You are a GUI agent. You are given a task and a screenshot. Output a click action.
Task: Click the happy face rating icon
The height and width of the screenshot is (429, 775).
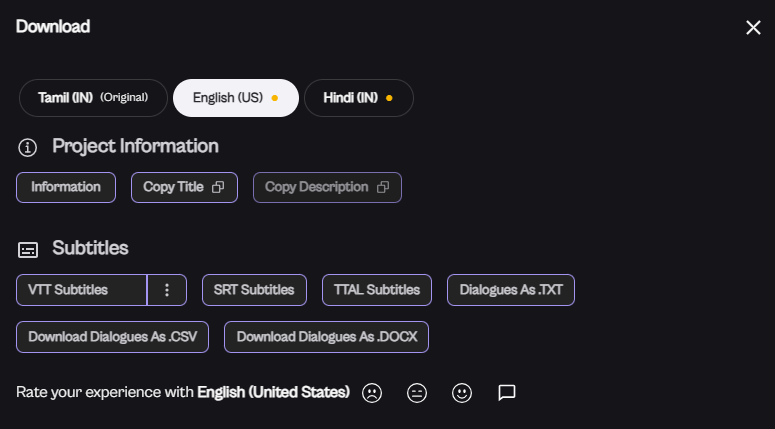coord(462,393)
